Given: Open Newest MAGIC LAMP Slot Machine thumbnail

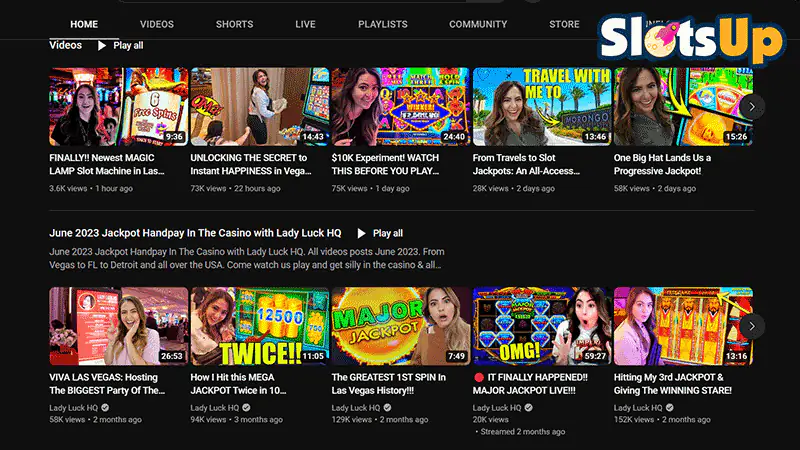Looking at the screenshot, I should click(x=118, y=107).
